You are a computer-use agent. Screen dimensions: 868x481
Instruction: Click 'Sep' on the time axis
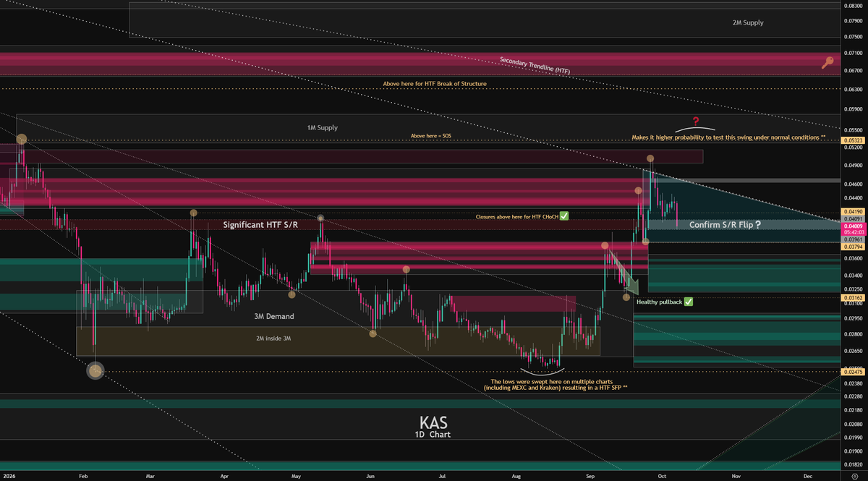590,477
